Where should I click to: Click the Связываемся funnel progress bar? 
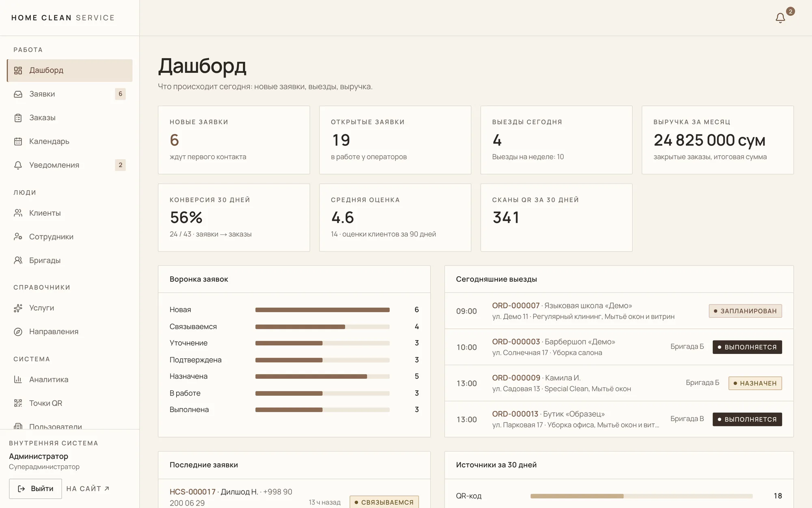(322, 327)
